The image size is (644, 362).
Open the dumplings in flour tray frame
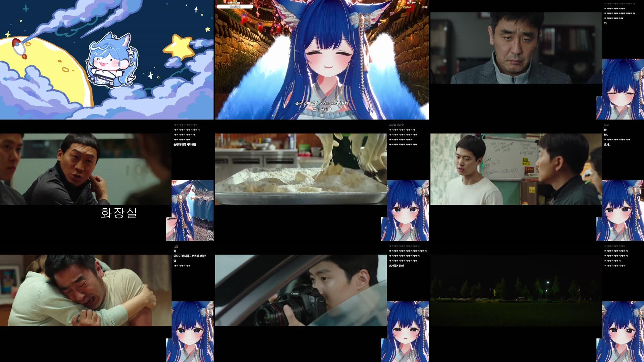(x=301, y=169)
